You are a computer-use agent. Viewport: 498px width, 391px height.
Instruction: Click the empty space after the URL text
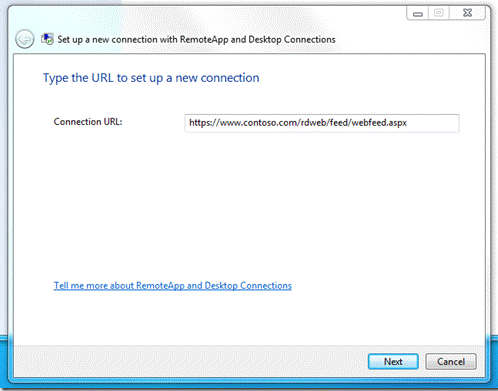433,123
